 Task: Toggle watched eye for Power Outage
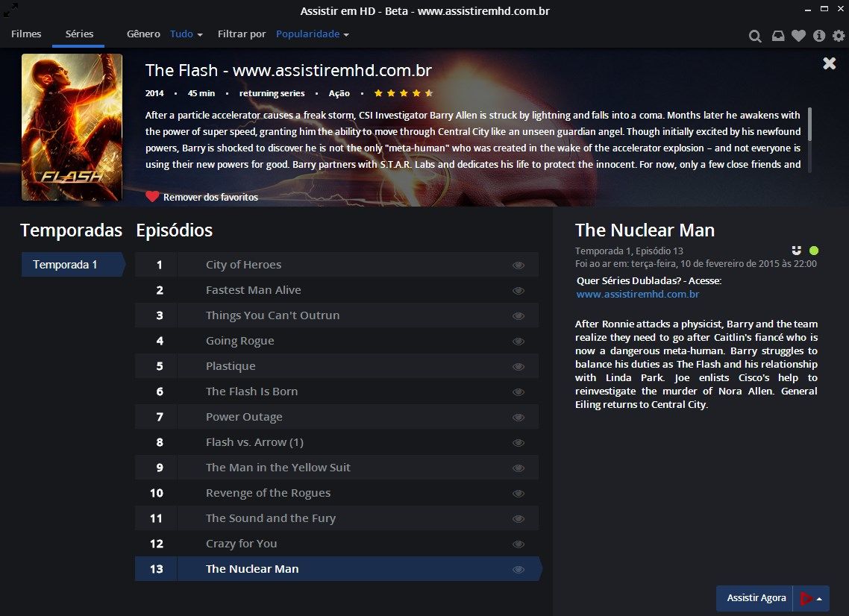click(x=519, y=418)
